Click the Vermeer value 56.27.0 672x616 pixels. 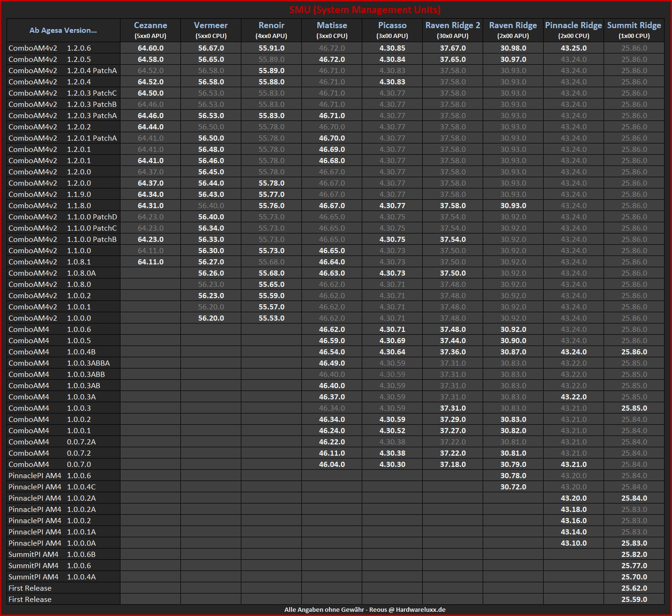tap(211, 262)
